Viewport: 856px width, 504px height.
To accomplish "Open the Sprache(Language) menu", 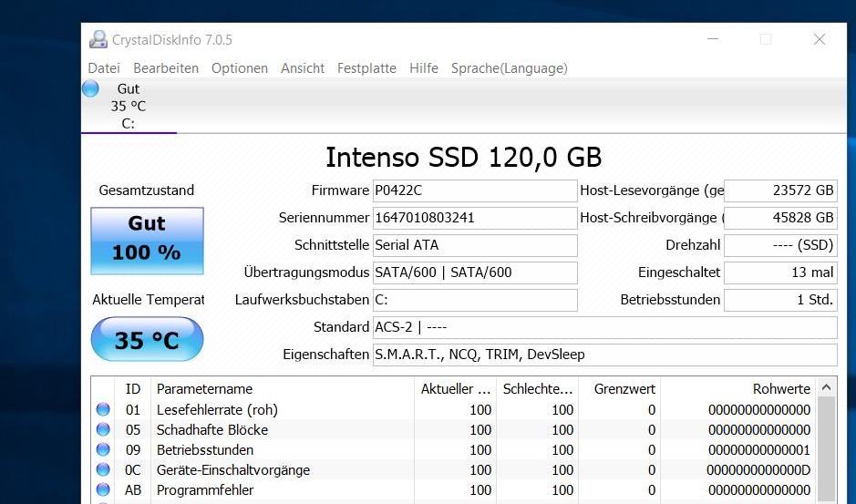I will [510, 68].
